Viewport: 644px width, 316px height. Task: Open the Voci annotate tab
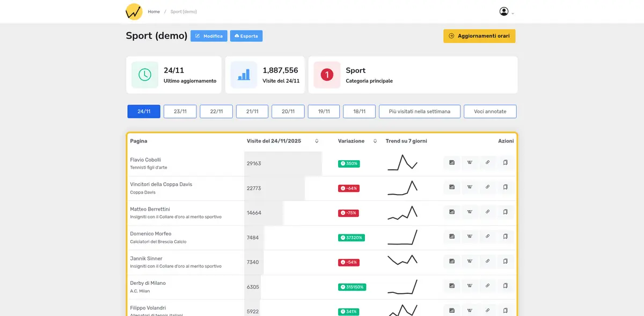click(x=489, y=112)
